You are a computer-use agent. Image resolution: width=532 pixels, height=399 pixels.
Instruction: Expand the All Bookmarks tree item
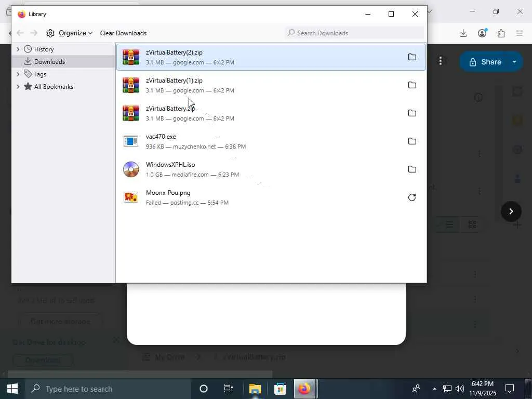[x=18, y=87]
